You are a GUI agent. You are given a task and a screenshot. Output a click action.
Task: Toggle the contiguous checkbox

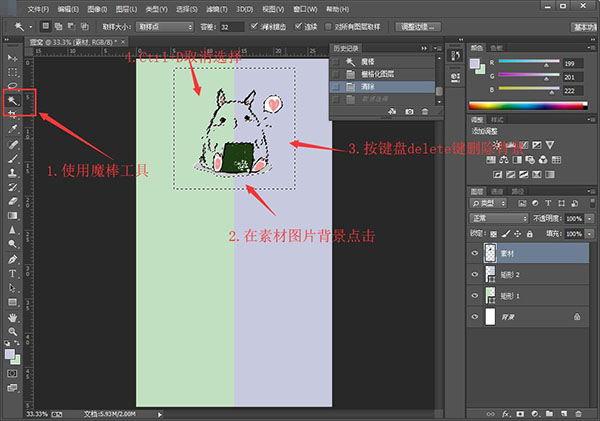[x=298, y=26]
